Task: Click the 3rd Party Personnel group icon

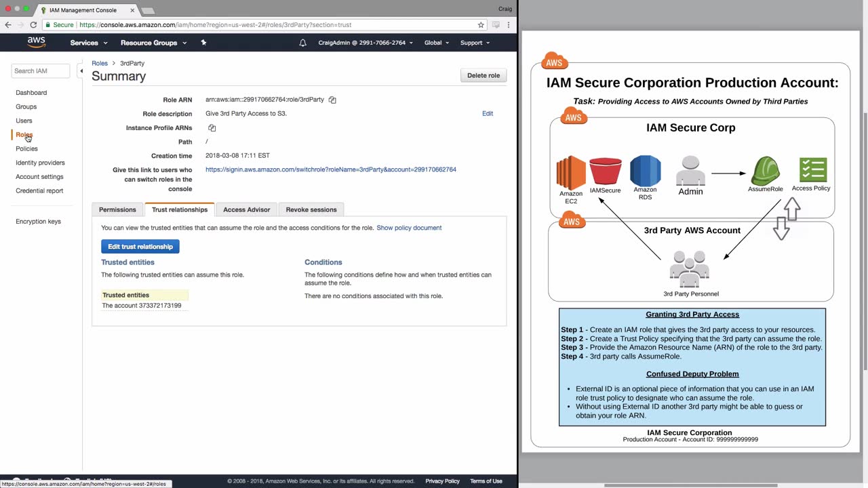Action: point(690,269)
